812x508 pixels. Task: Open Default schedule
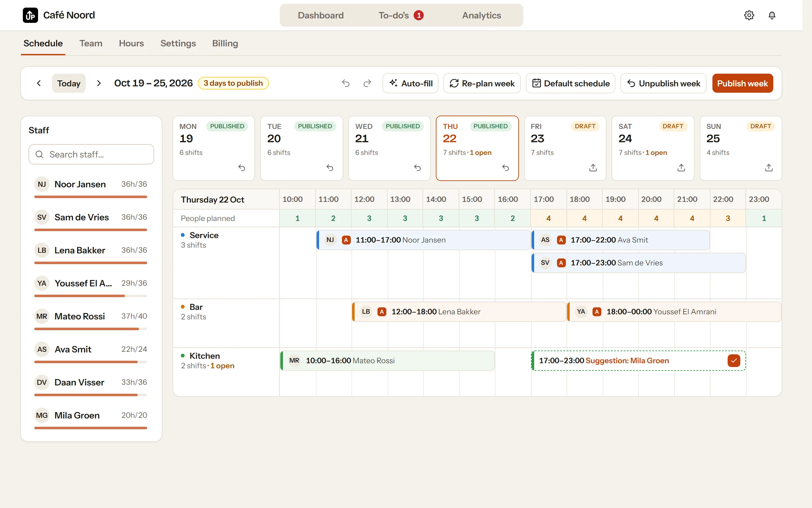pos(570,83)
